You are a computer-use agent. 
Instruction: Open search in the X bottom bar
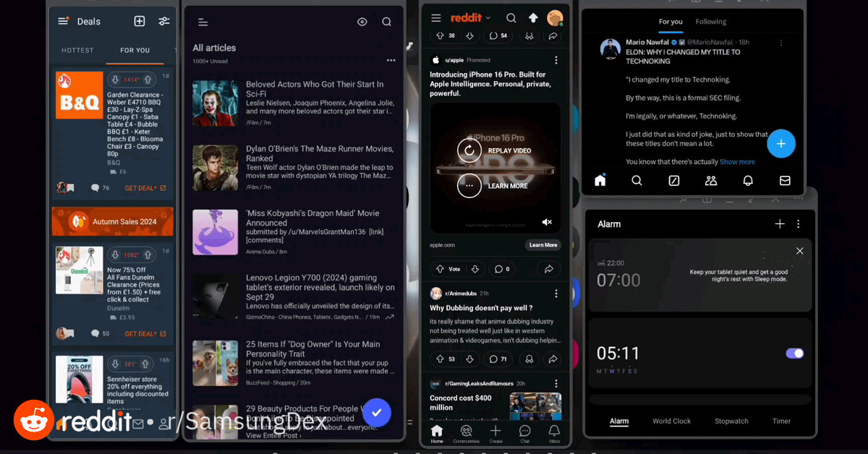(637, 181)
